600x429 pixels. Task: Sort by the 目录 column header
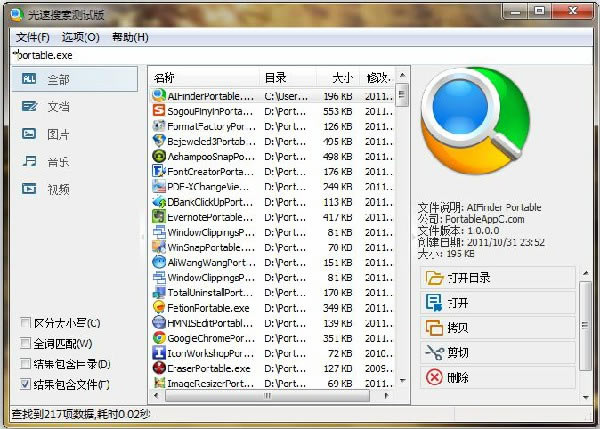click(288, 78)
